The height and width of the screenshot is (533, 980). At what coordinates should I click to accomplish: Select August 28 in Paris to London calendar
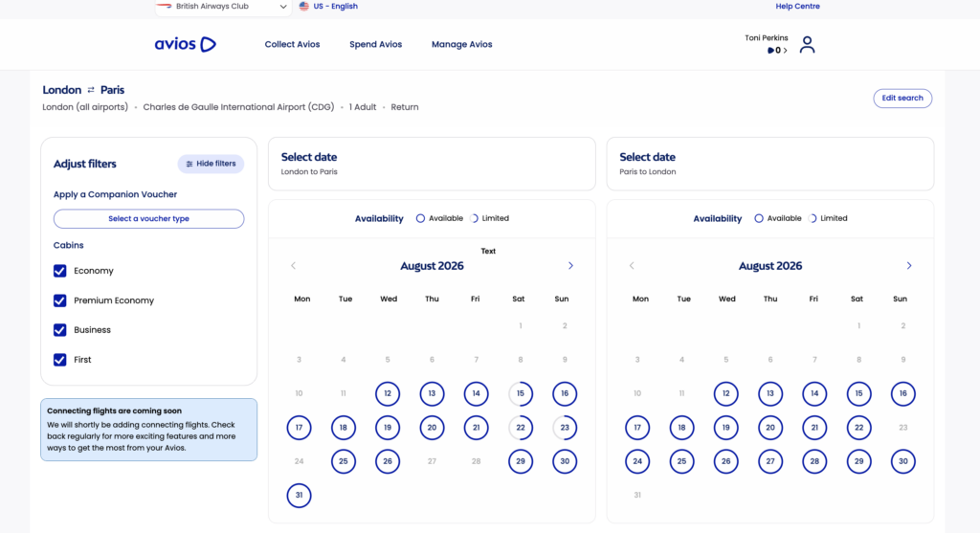tap(814, 461)
